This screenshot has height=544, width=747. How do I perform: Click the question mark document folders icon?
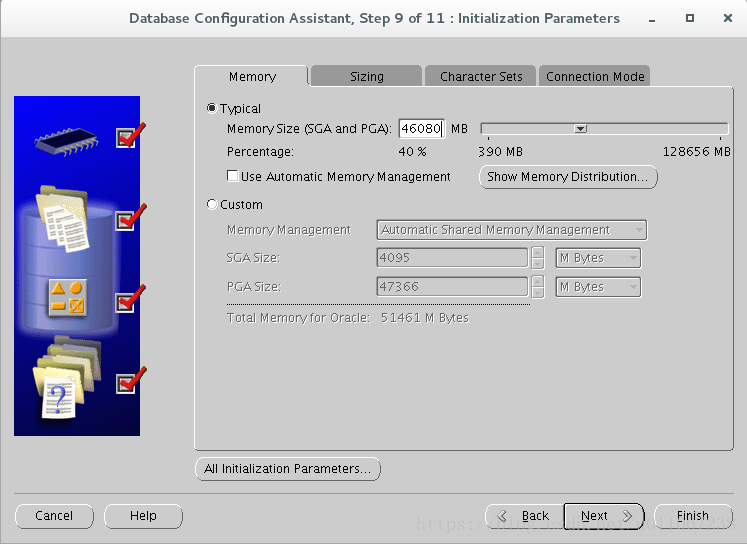pyautogui.click(x=67, y=378)
